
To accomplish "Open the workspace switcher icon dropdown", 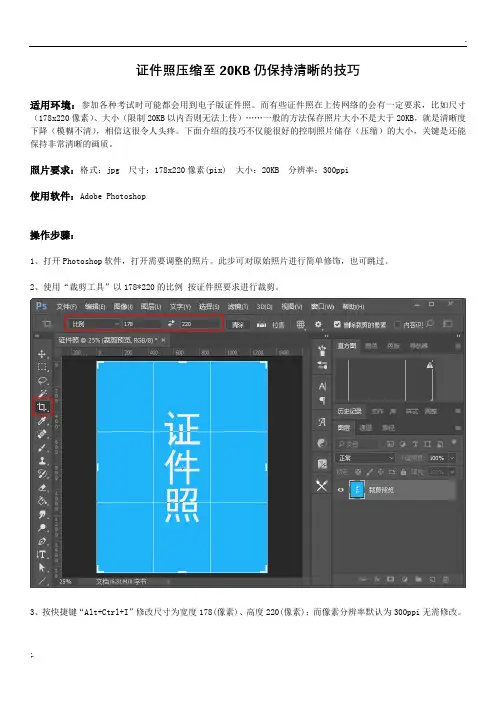I will [x=447, y=323].
